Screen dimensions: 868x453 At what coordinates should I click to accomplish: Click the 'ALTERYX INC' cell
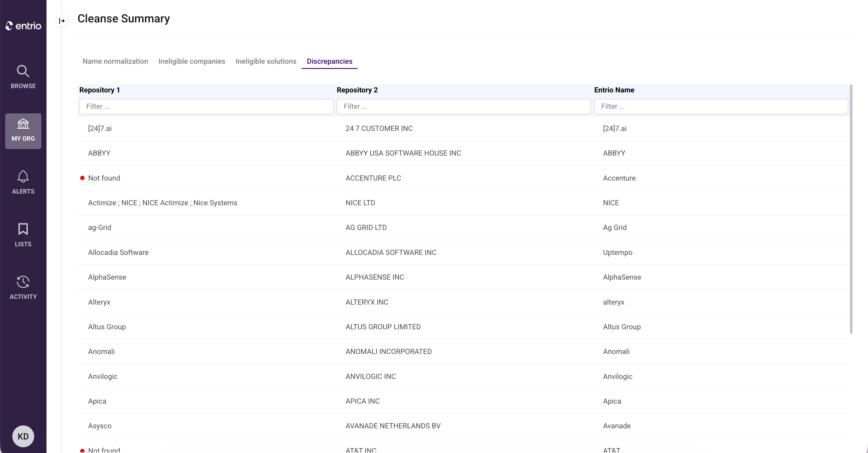click(367, 302)
